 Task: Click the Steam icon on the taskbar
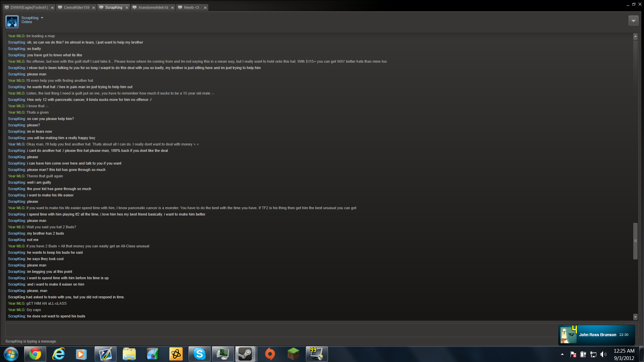tap(245, 354)
